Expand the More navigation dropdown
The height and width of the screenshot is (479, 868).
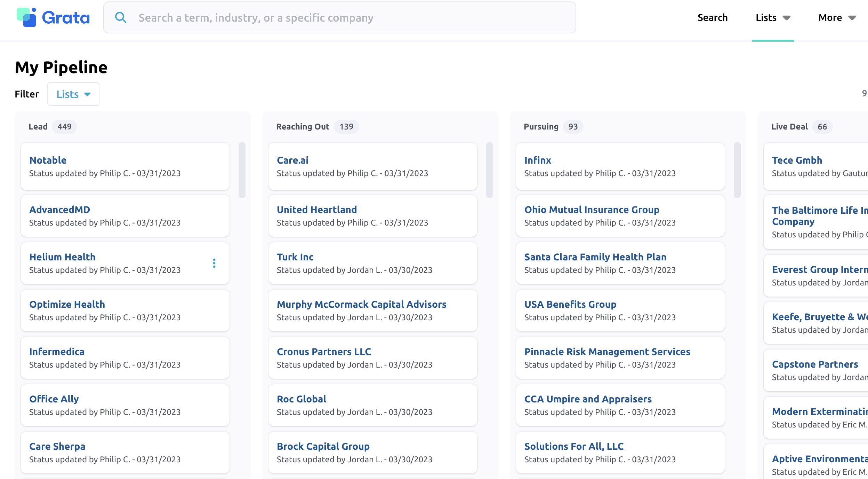click(837, 17)
